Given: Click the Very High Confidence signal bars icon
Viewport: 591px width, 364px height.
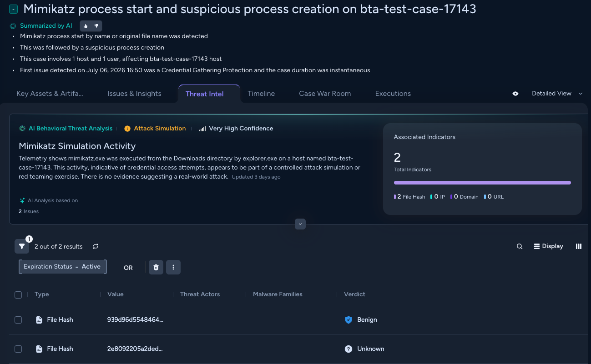Looking at the screenshot, I should point(202,129).
